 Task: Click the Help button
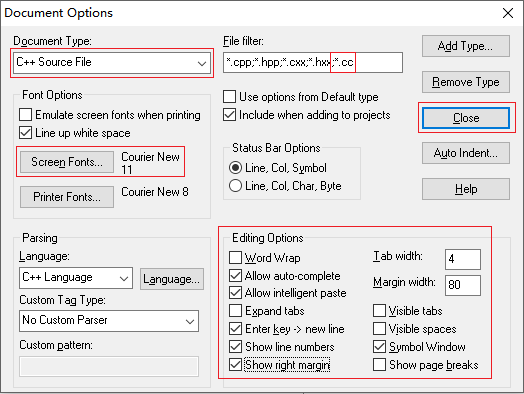(466, 189)
